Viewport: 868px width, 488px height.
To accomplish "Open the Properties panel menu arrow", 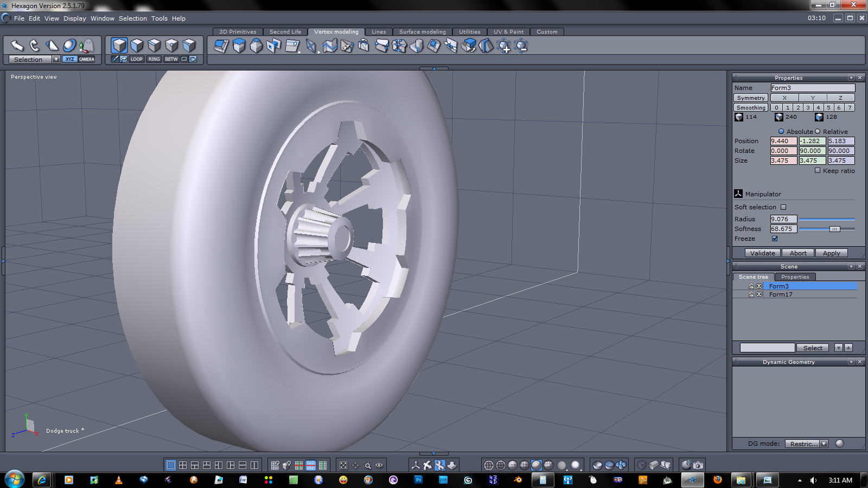I will point(851,78).
